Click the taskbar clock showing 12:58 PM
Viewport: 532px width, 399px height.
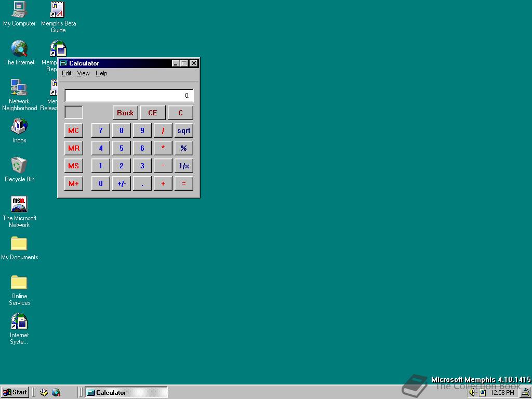(502, 393)
